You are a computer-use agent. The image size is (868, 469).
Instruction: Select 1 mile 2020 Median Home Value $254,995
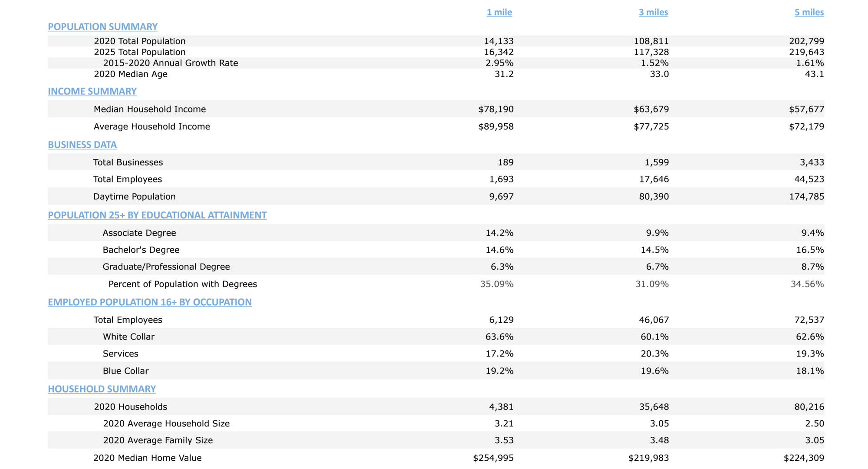(493, 458)
